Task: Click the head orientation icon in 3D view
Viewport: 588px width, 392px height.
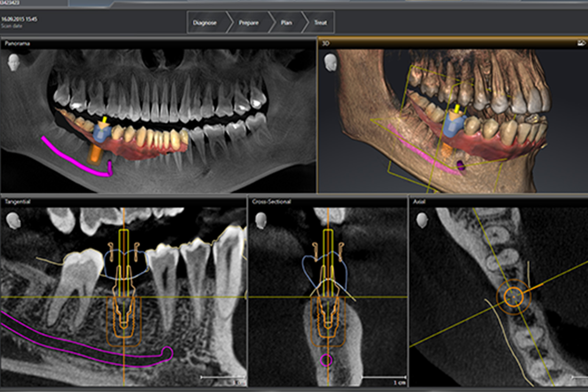Action: [330, 62]
